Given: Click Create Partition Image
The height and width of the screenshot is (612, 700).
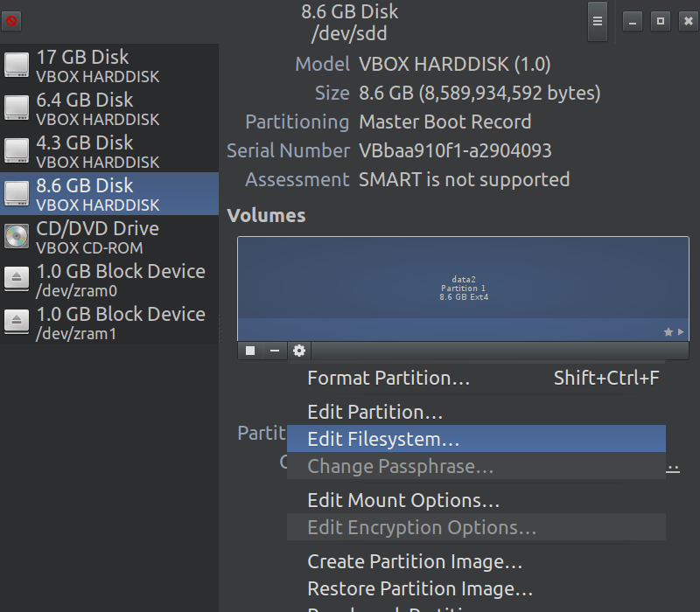Looking at the screenshot, I should click(414, 561).
